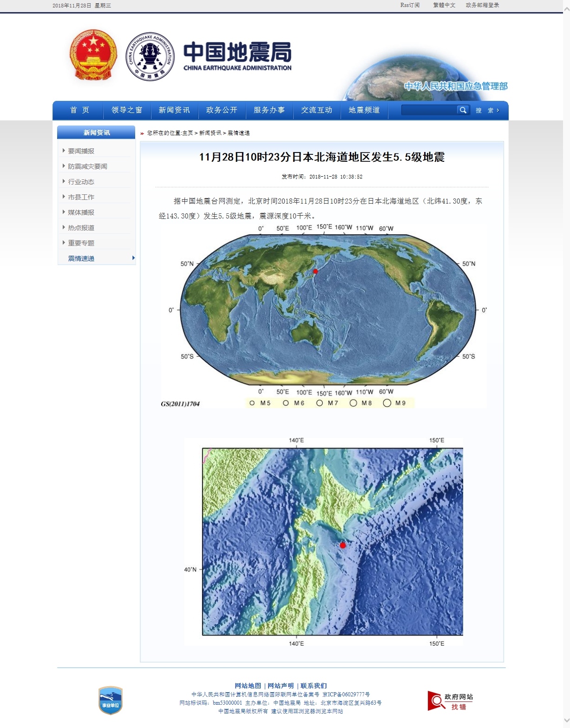This screenshot has height=728, width=570.
Task: Open the 地震频道 navigation menu
Action: 364,110
